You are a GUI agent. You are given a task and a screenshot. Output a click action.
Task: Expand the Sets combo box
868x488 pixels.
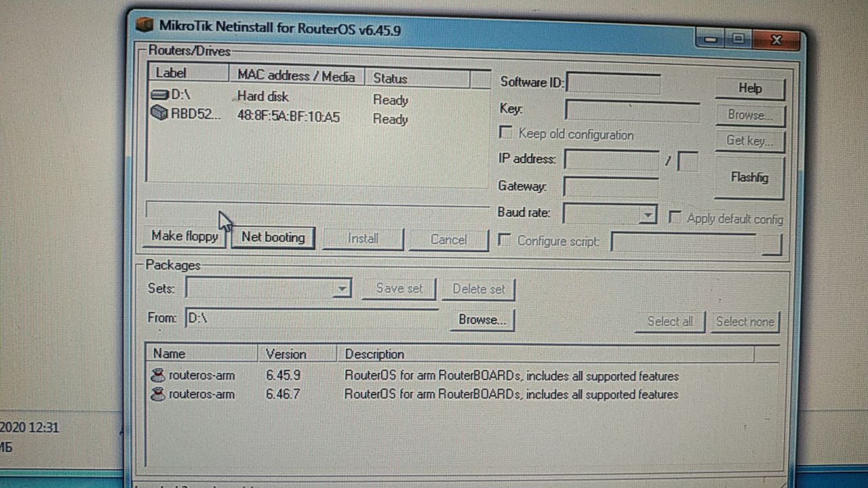pyautogui.click(x=342, y=289)
